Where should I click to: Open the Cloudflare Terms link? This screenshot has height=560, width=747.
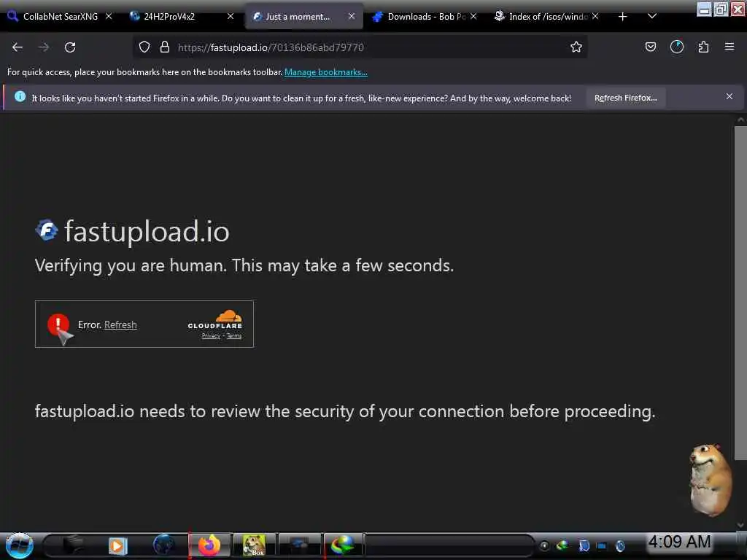(x=234, y=335)
